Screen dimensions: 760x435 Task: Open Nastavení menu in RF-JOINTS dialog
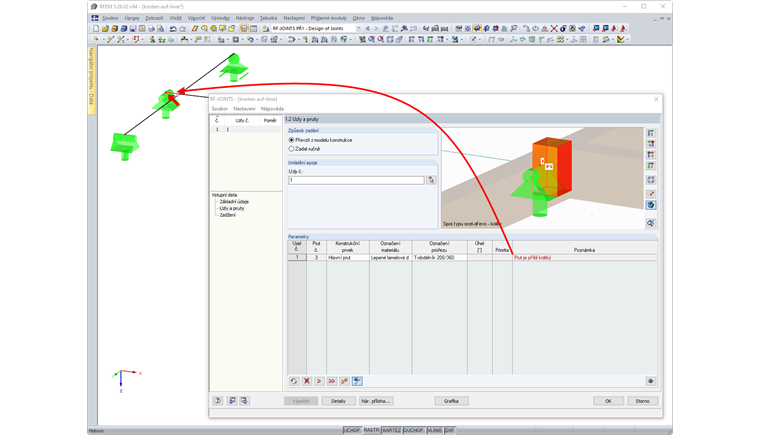(244, 109)
